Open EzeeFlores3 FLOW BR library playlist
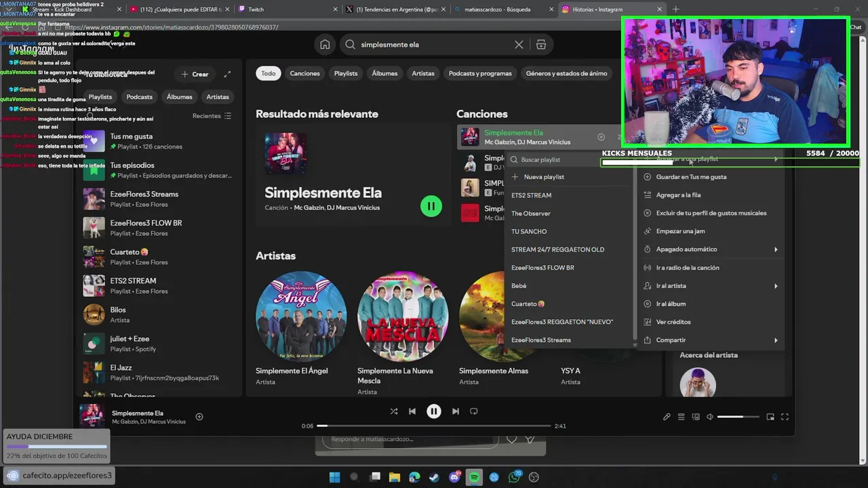Viewport: 868px width, 488px height. 159,228
